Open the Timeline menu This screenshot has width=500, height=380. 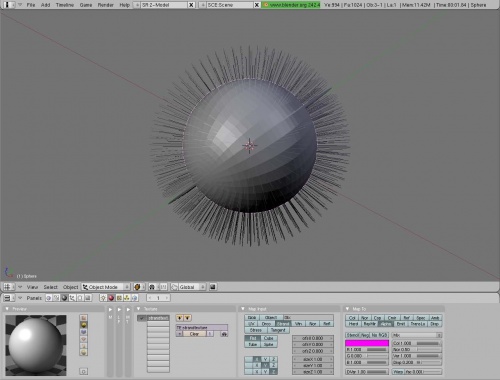click(65, 5)
